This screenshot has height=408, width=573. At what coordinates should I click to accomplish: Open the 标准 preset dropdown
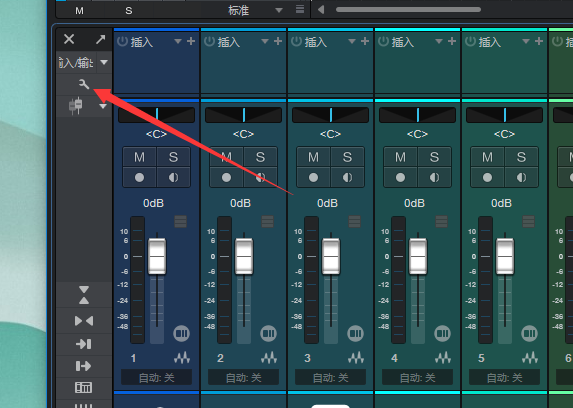[279, 10]
